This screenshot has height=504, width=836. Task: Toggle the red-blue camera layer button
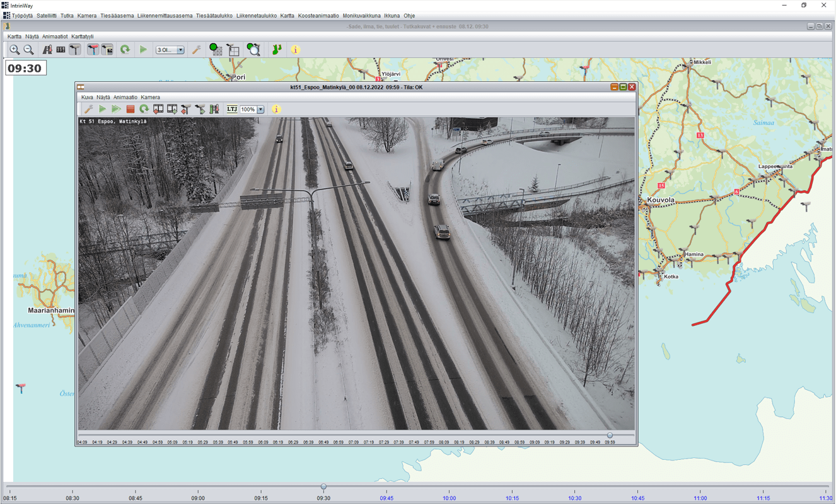pos(93,50)
